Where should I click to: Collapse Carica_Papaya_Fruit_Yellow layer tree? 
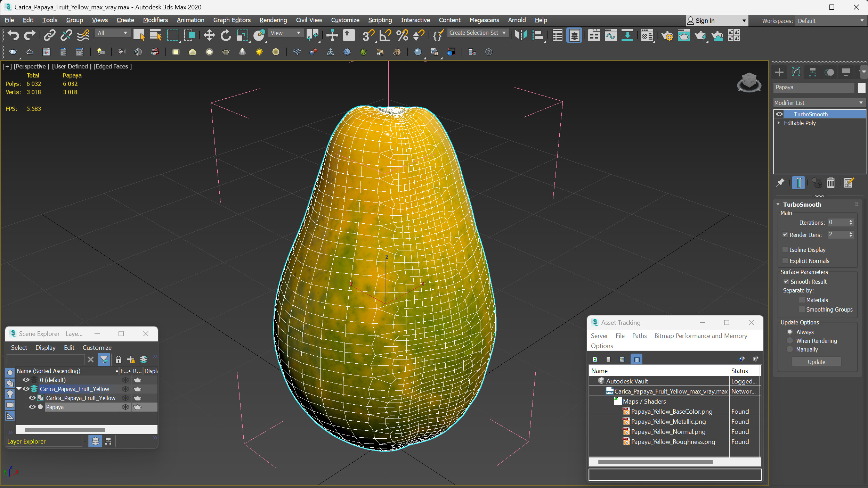point(19,389)
